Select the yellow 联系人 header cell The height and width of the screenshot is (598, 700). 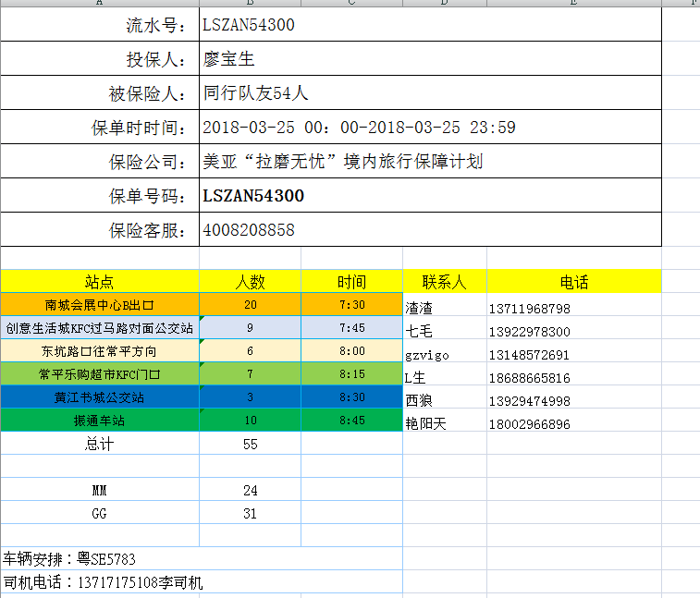click(x=445, y=282)
